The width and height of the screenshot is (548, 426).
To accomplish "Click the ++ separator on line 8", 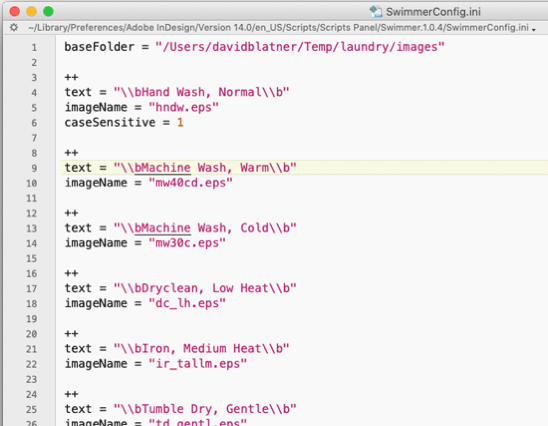I will (71, 153).
